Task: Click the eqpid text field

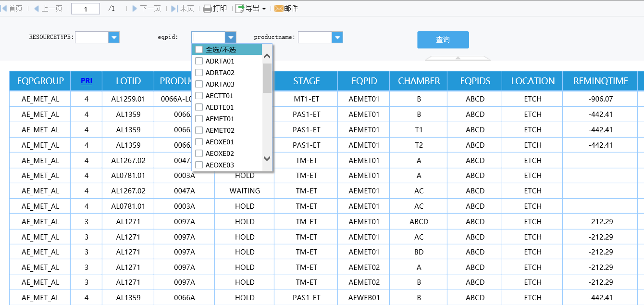Action: coord(209,37)
